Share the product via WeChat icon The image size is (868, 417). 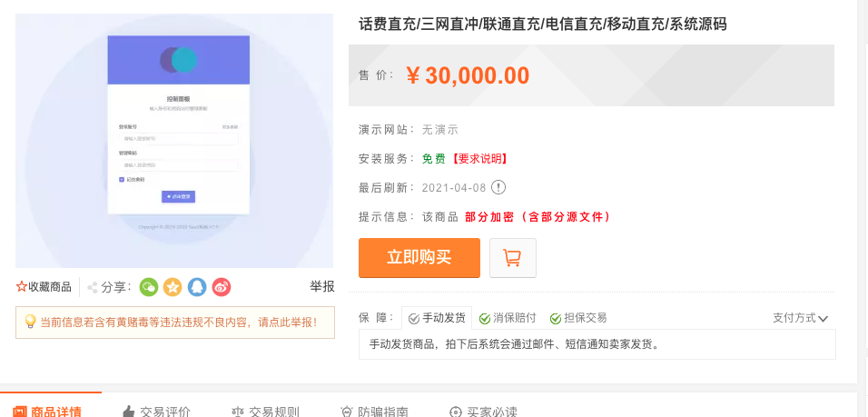tap(148, 287)
